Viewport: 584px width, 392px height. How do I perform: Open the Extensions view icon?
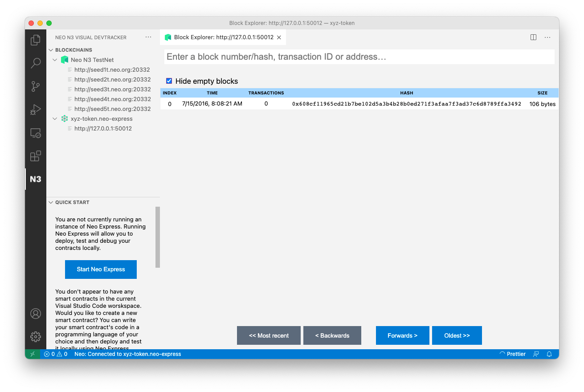(36, 156)
